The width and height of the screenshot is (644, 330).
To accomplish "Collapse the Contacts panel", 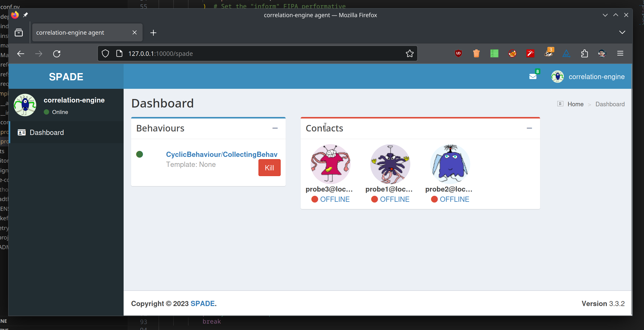I will coord(529,128).
